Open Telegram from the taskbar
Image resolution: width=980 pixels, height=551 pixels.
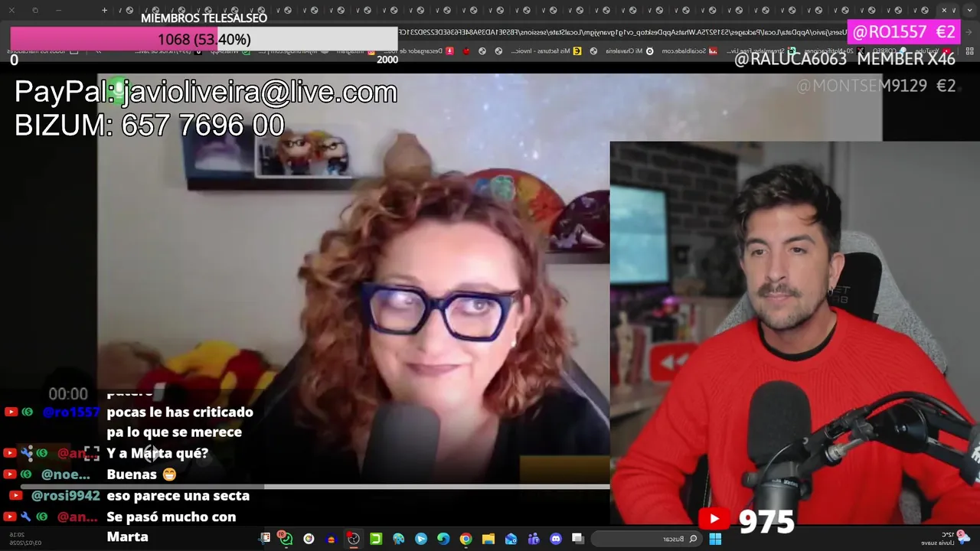(421, 539)
